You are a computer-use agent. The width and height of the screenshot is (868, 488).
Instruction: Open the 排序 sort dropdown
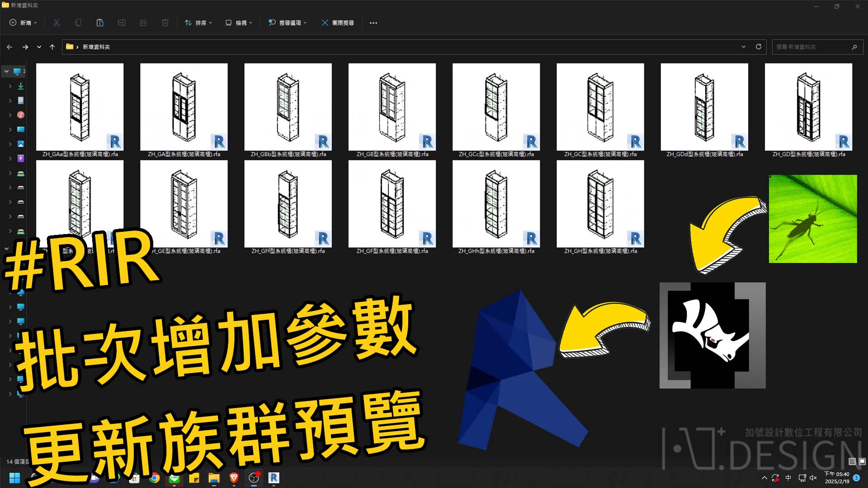(x=198, y=23)
